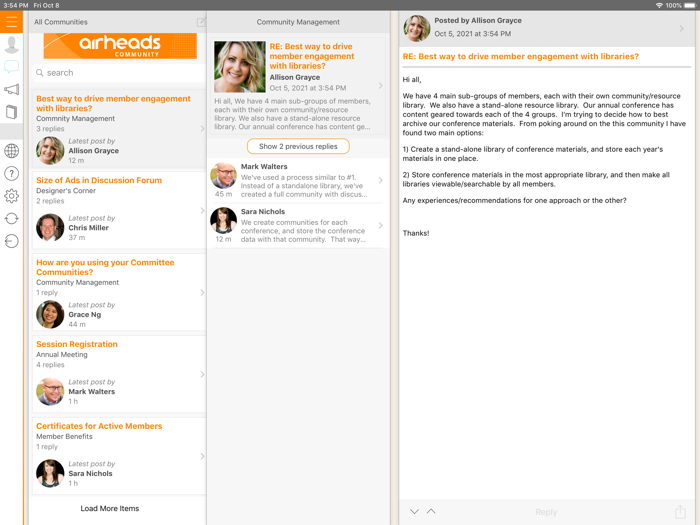Expand chevron on Certificates for Active Members row

point(202,456)
